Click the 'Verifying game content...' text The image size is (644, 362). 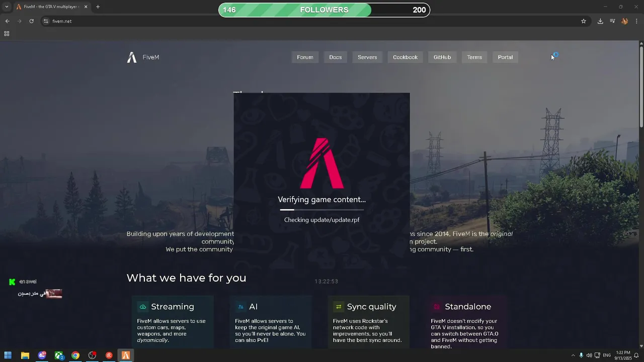[321, 200]
